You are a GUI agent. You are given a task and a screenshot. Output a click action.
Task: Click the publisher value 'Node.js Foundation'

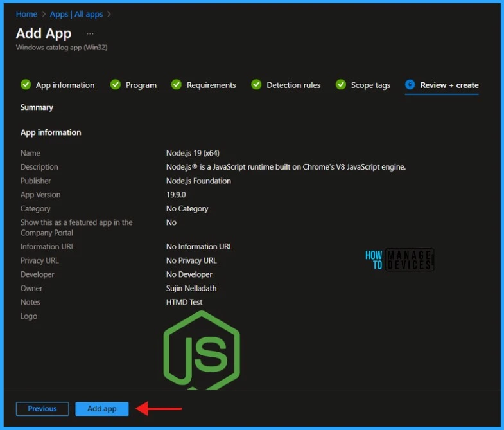198,181
